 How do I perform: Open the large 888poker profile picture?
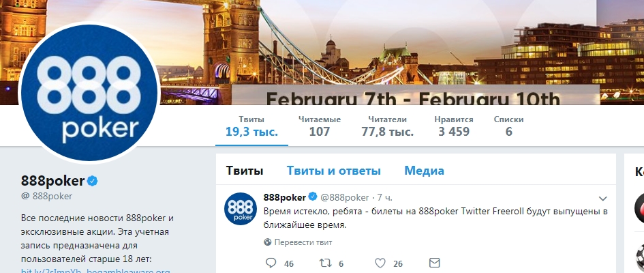tap(89, 93)
